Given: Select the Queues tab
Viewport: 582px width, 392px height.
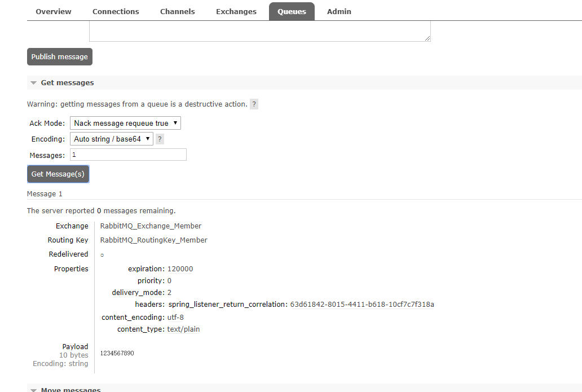Looking at the screenshot, I should (292, 11).
